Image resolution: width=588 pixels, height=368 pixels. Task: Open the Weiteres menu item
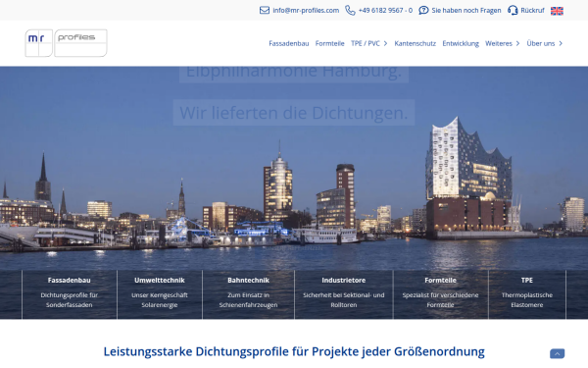pyautogui.click(x=499, y=43)
